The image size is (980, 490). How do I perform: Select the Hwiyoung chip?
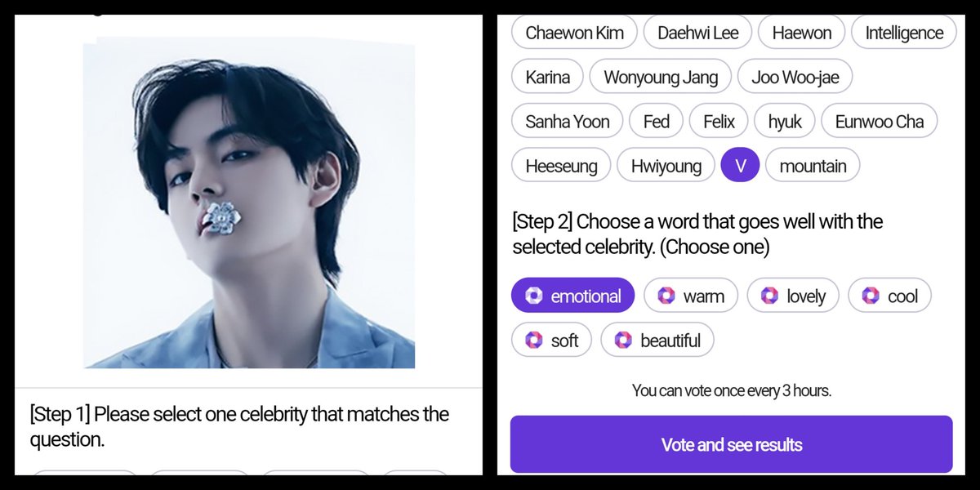(666, 166)
